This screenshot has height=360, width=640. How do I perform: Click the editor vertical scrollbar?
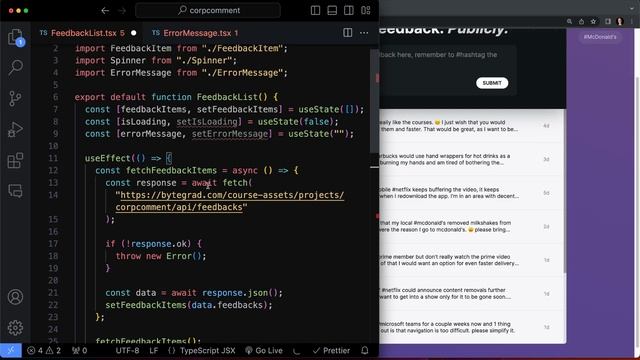[x=375, y=101]
